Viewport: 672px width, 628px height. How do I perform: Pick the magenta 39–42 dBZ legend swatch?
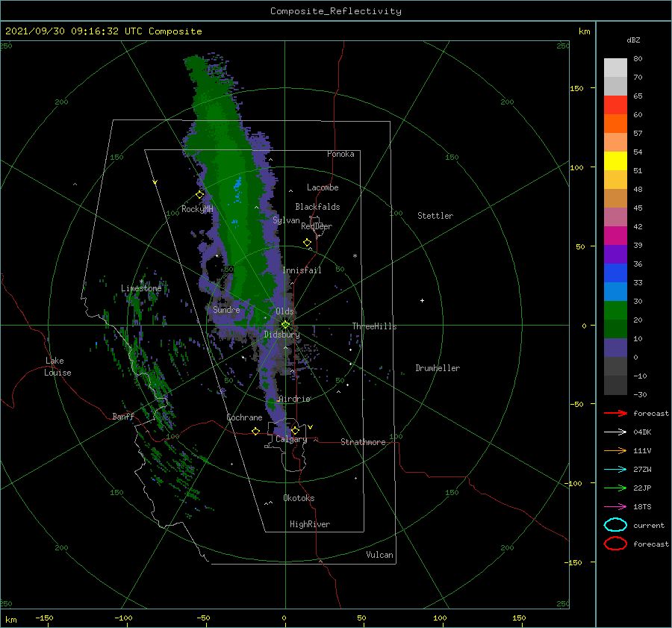(615, 236)
